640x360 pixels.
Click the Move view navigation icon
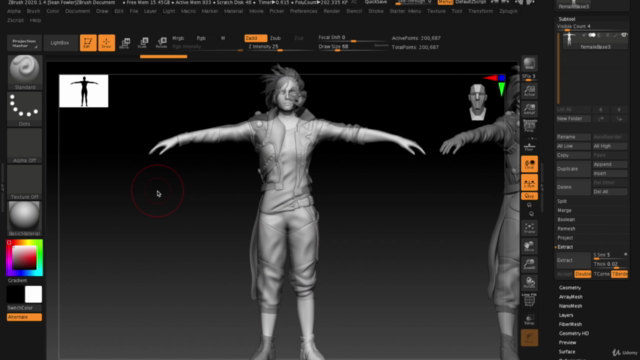pos(529,246)
